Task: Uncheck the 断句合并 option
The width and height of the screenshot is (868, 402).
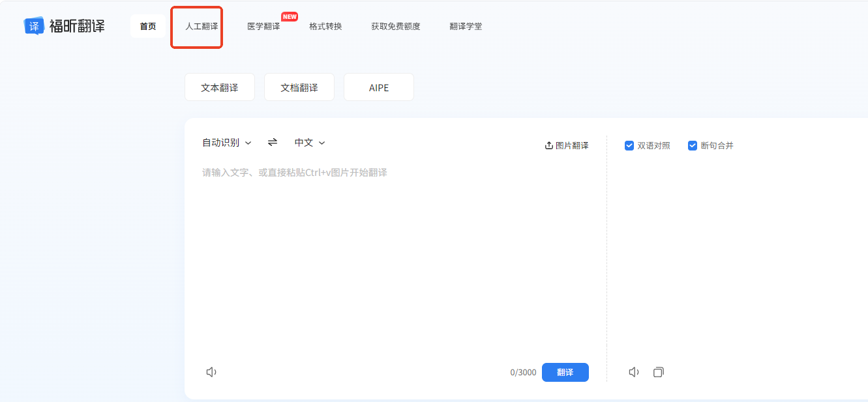Action: 692,145
